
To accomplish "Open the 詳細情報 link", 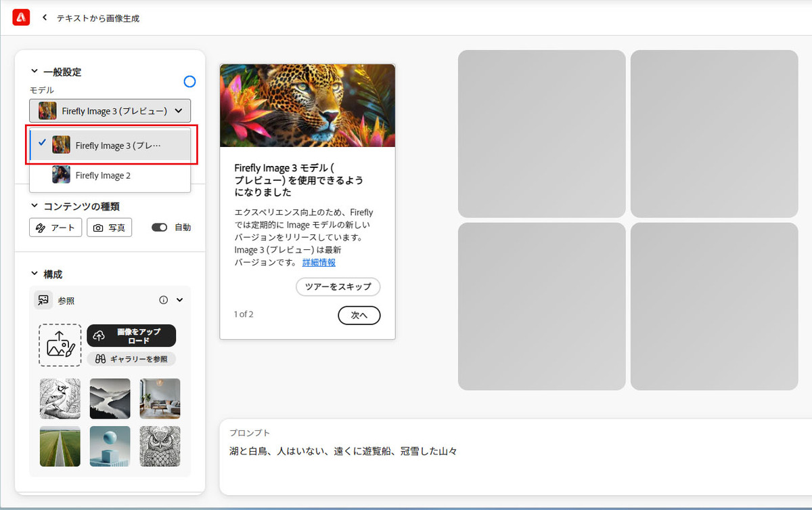I will [x=319, y=262].
